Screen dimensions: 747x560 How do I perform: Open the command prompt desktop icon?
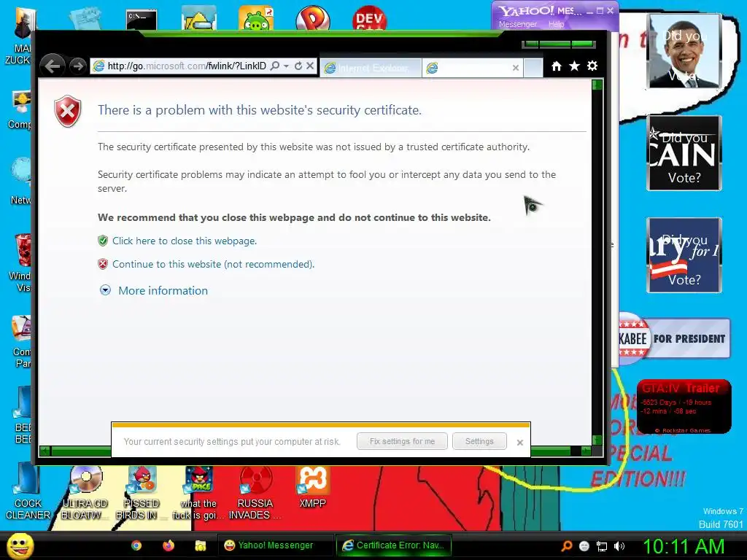(x=142, y=20)
